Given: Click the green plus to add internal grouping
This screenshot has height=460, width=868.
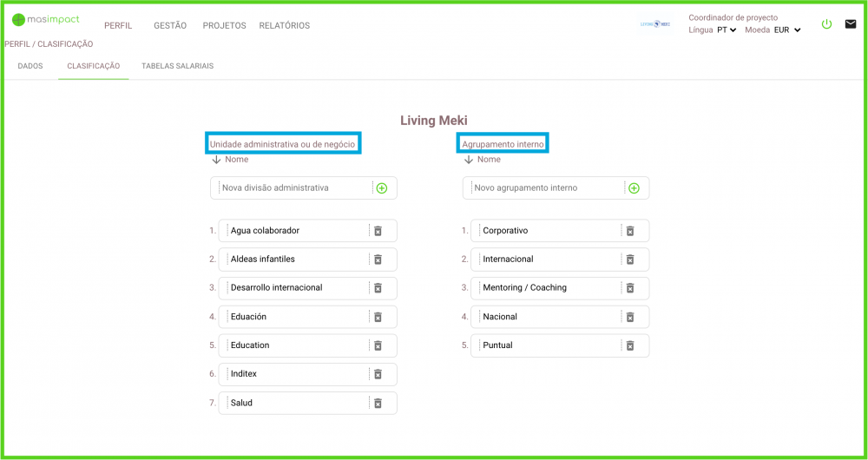Looking at the screenshot, I should [x=634, y=188].
